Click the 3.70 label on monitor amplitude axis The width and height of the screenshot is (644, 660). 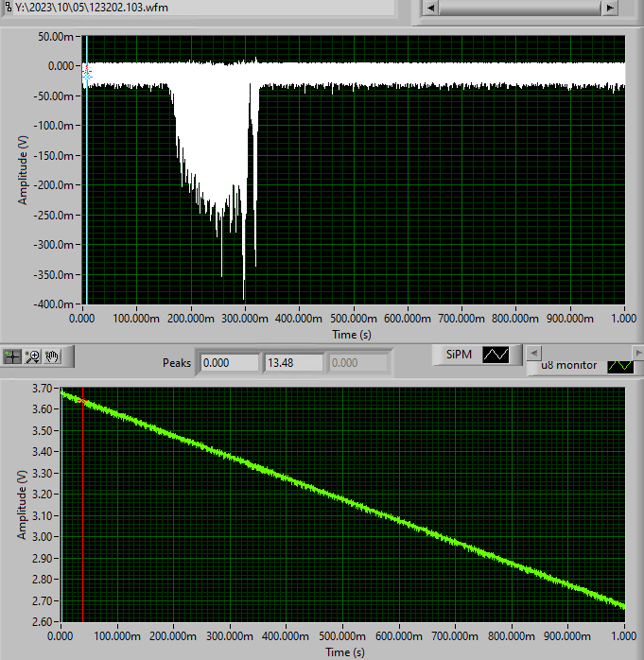(x=43, y=388)
